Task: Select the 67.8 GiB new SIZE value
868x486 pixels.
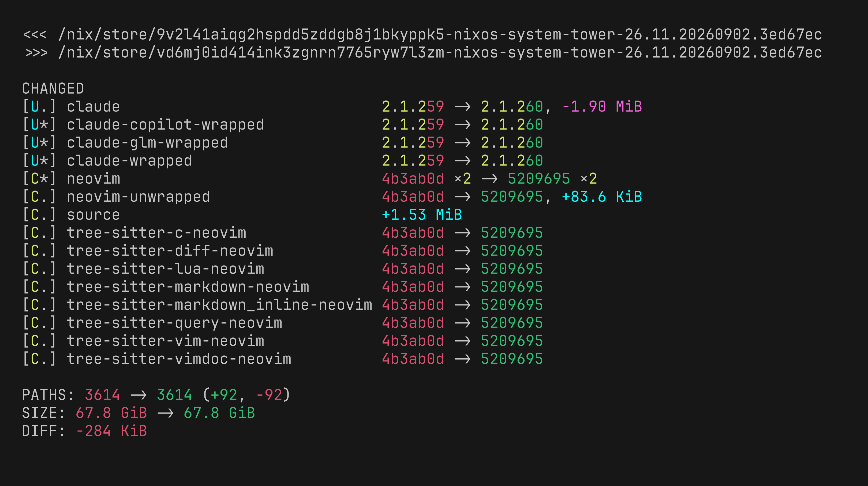Action: tap(219, 413)
